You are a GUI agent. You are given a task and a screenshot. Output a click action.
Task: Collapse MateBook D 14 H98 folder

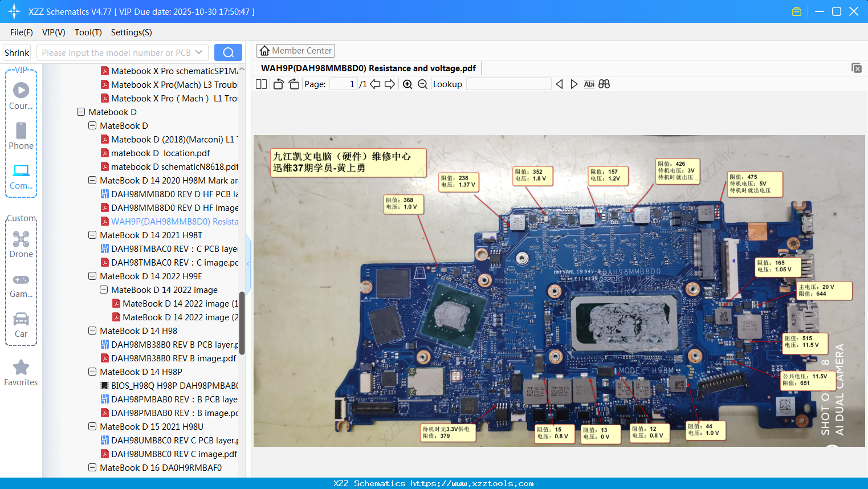coord(92,331)
